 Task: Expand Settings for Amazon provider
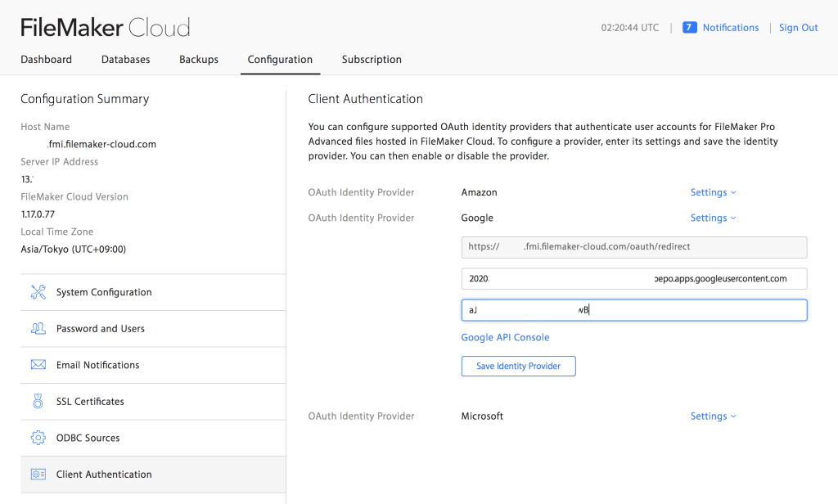tap(713, 192)
